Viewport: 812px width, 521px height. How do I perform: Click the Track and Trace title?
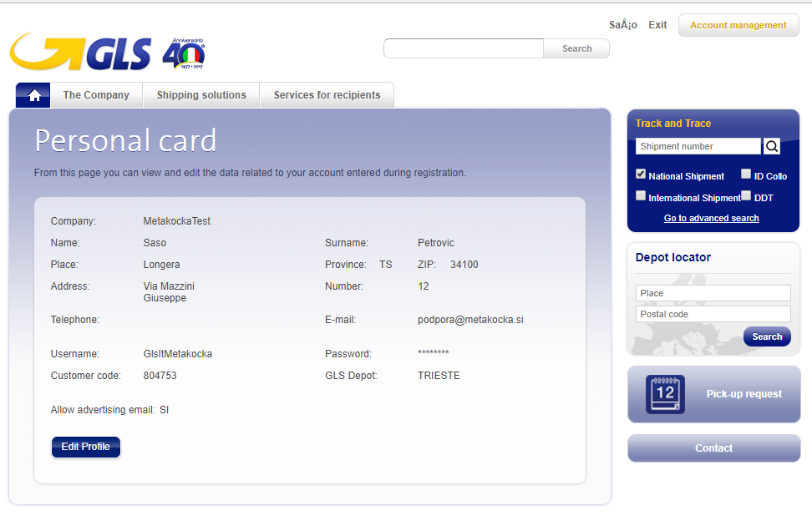pyautogui.click(x=673, y=123)
